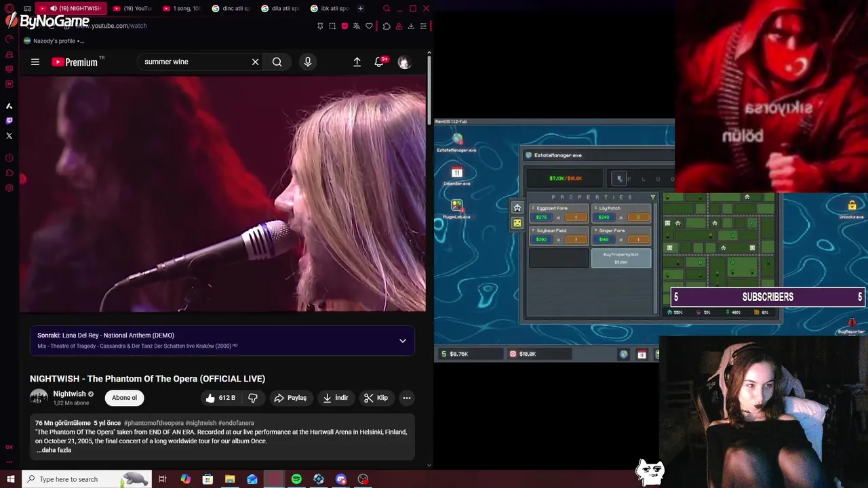The height and width of the screenshot is (488, 868).
Task: Select yellow face tab in EstateManager
Action: pyautogui.click(x=517, y=222)
